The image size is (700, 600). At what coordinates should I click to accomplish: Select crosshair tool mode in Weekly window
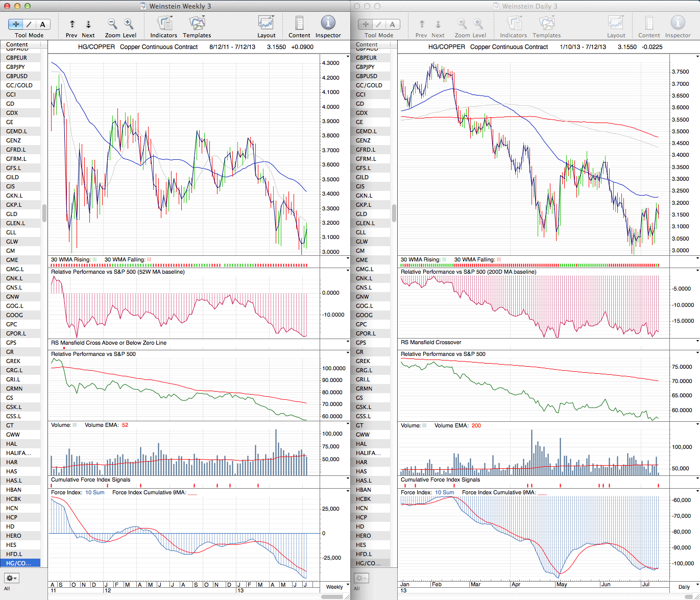point(16,24)
